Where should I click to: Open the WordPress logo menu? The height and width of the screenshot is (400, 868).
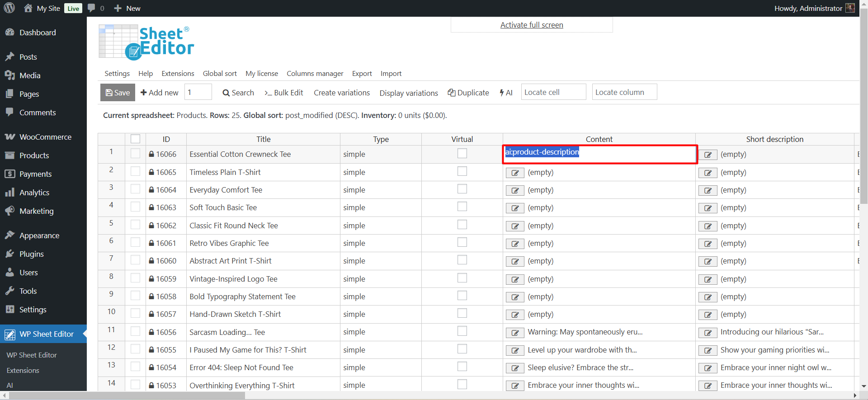[9, 8]
